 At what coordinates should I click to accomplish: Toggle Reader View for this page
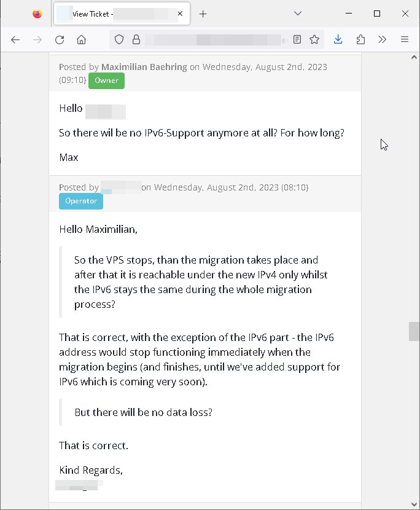click(297, 40)
